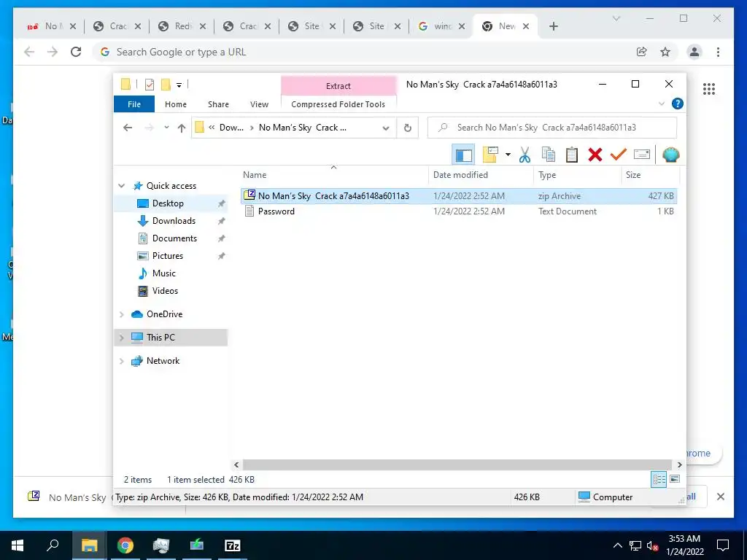
Task: Switch to Large icons view in status bar
Action: [675, 479]
